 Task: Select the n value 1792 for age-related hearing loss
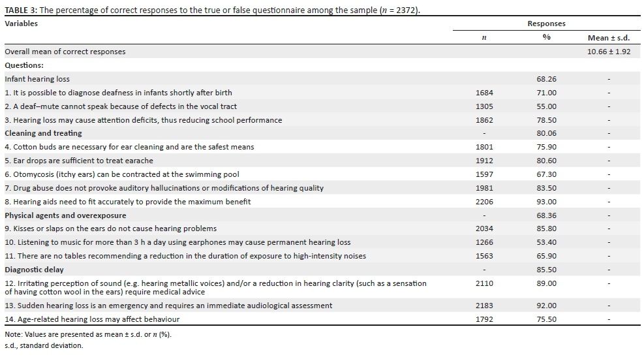[484, 319]
